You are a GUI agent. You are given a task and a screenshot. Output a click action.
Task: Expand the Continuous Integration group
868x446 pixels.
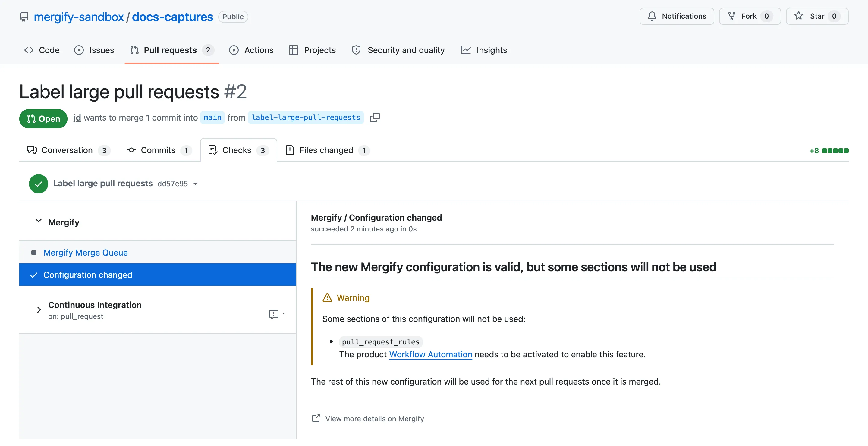tap(39, 309)
